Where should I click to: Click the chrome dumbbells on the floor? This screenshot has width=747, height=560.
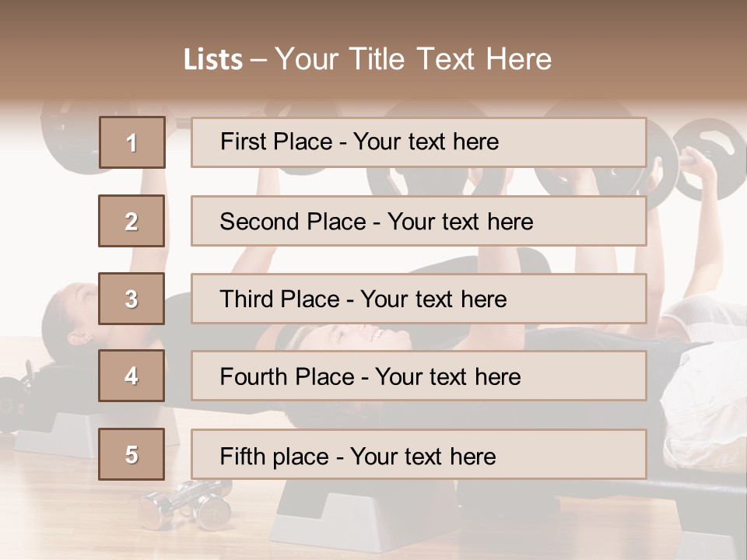click(185, 505)
